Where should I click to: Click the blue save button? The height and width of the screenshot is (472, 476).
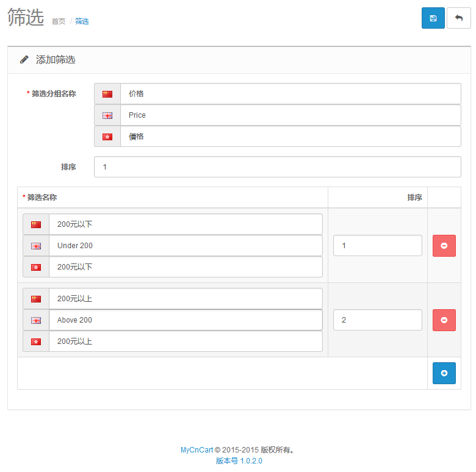433,18
